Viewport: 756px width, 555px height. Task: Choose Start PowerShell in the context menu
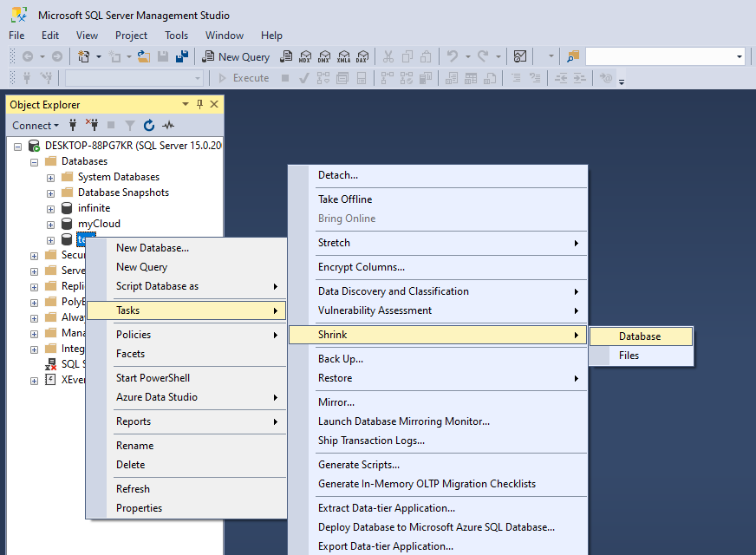186,378
